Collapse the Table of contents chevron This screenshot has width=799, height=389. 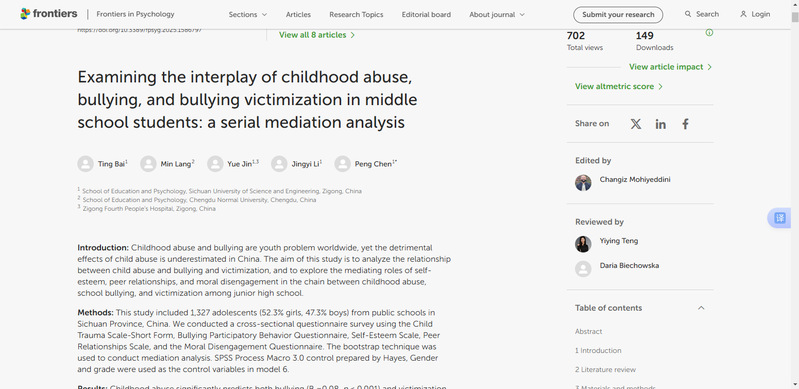pyautogui.click(x=701, y=308)
